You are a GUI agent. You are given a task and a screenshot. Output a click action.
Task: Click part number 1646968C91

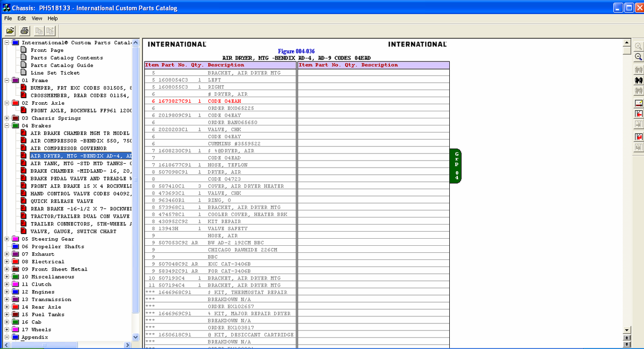point(175,292)
